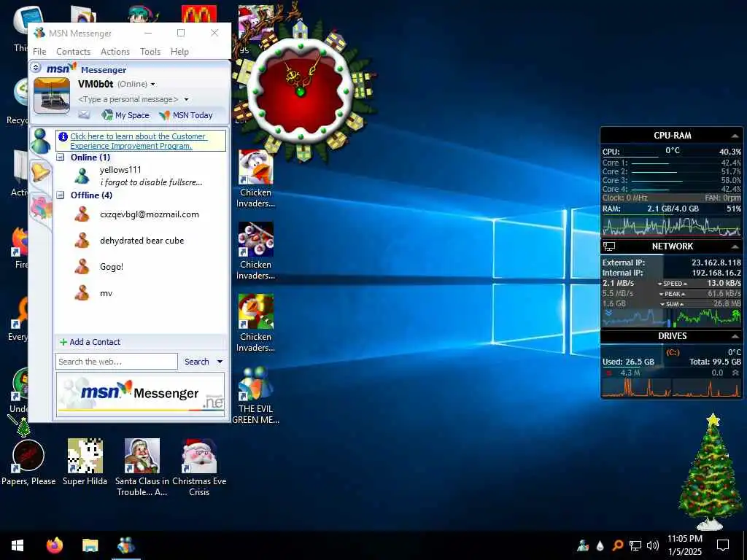Screen dimensions: 747x560
Task: Switch to the contacts sidebar tab
Action: tap(41, 141)
